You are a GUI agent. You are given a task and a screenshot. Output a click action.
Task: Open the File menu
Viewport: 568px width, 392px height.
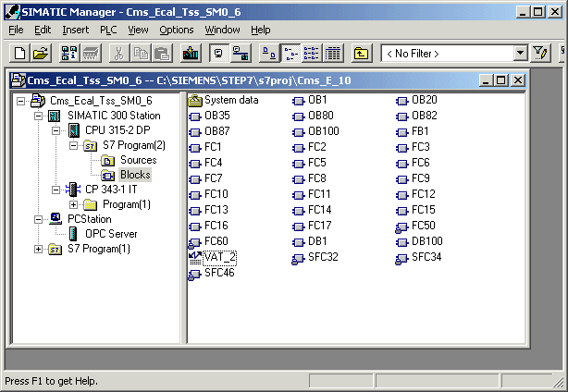[16, 30]
